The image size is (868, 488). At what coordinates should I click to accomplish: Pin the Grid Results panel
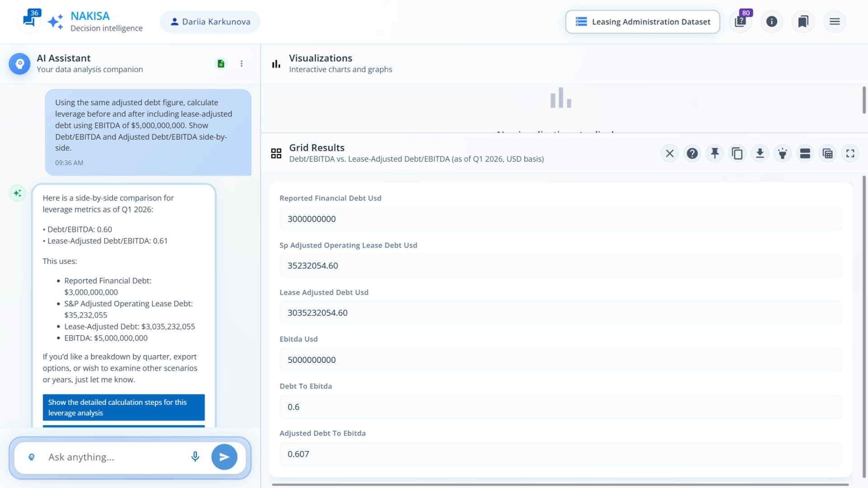tap(715, 154)
